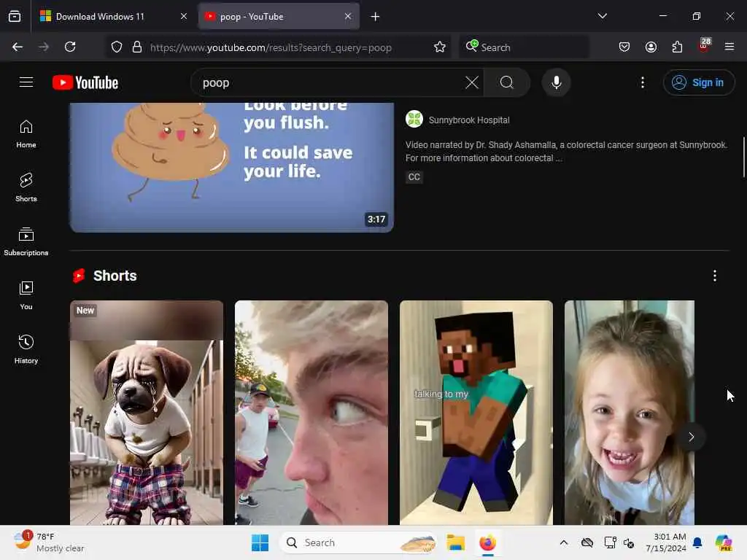747x560 pixels.
Task: Switch to the Download Windows 11 tab
Action: tap(107, 17)
